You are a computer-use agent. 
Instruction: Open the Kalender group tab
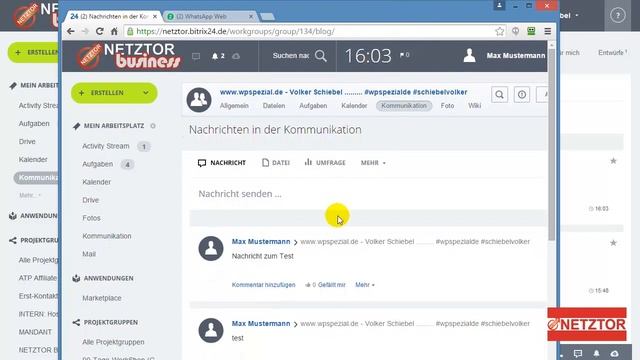click(354, 106)
